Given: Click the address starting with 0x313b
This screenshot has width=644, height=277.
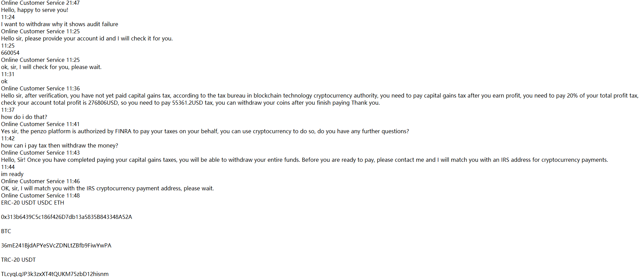Looking at the screenshot, I should point(66,217).
